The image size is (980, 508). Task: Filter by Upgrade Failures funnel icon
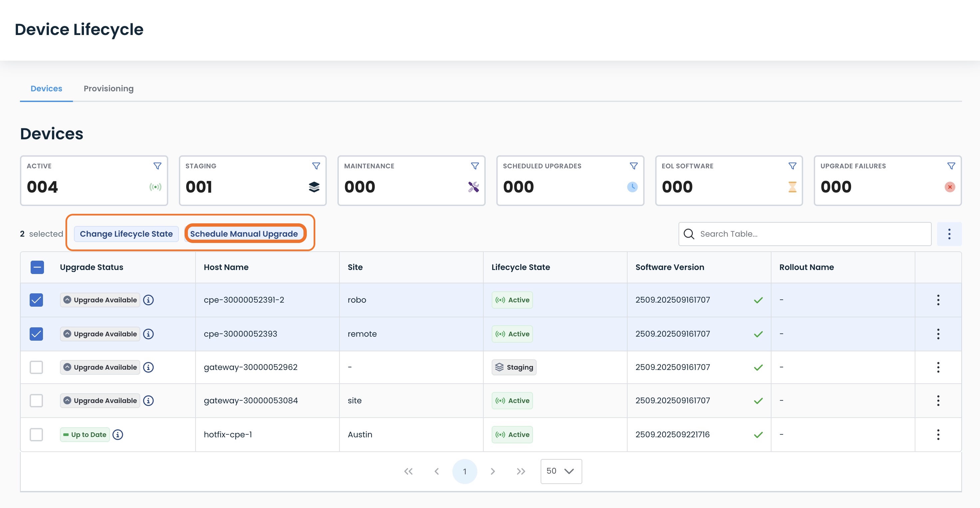[x=951, y=166]
